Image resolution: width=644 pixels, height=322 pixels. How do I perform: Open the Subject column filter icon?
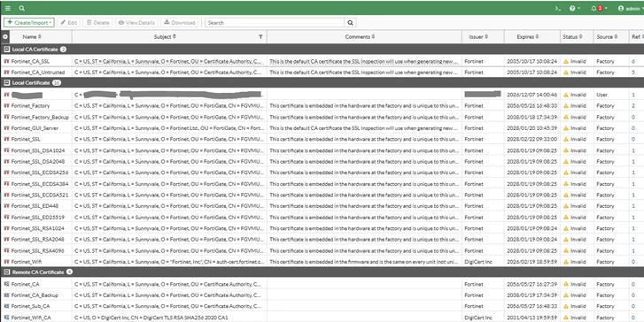(260, 36)
